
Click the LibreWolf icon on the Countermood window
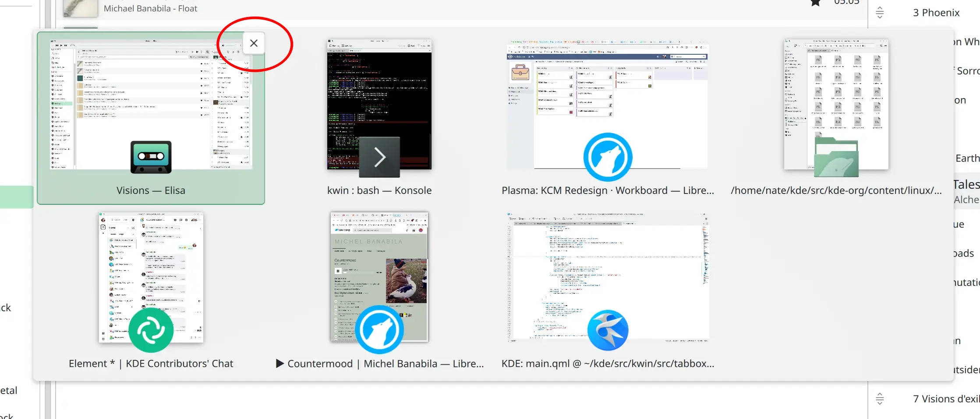[379, 330]
